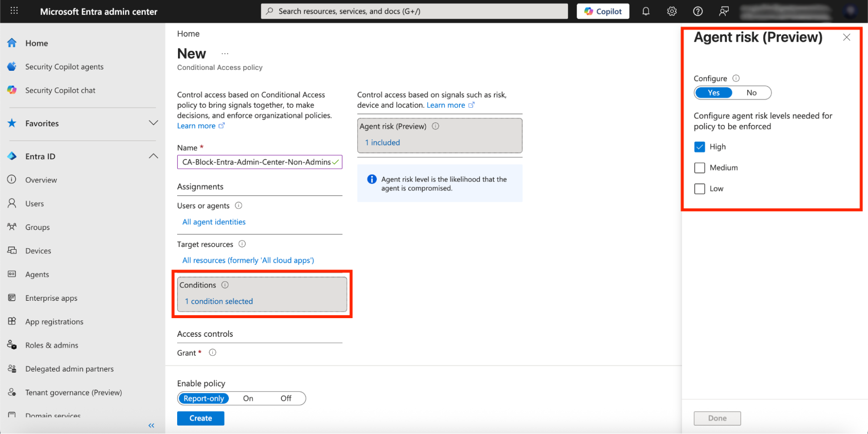868x434 pixels.
Task: Check the Low risk level checkbox
Action: pos(700,189)
